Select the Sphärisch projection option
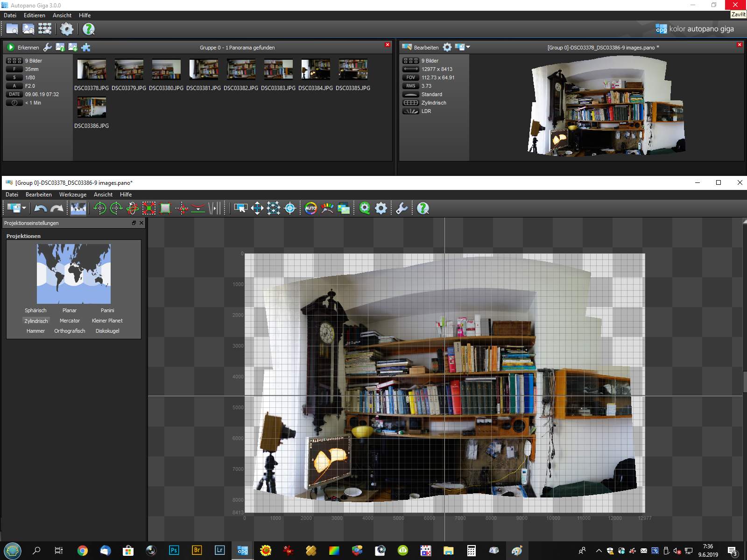747x560 pixels. (35, 310)
